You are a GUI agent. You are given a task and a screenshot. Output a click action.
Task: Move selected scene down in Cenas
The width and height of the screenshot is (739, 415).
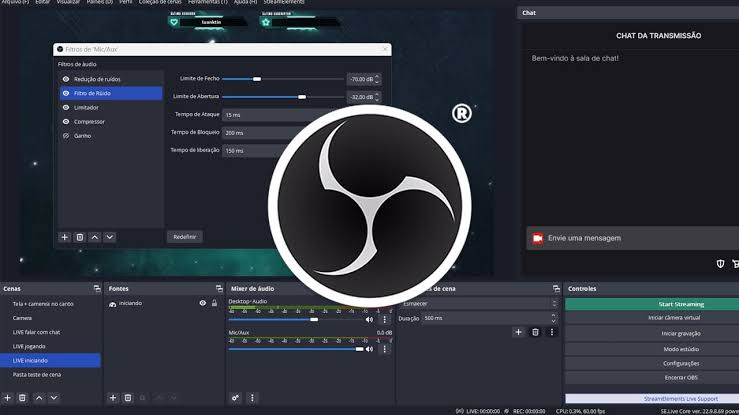(54, 398)
